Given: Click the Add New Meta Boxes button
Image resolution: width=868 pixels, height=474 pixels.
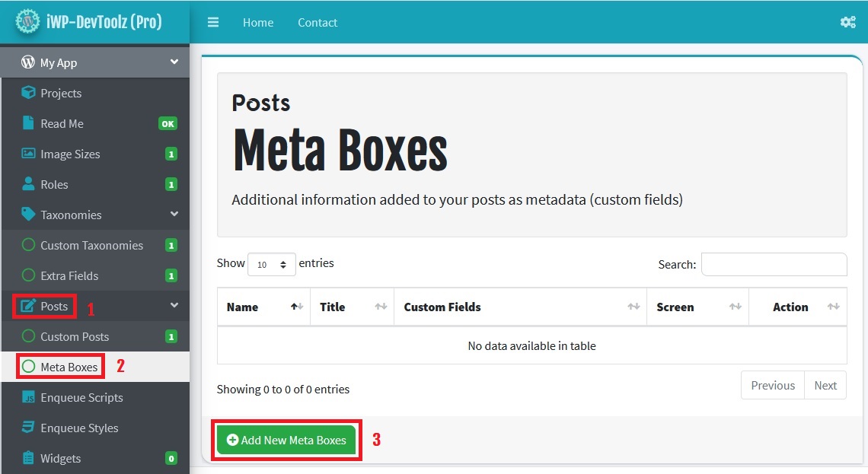Looking at the screenshot, I should pos(286,440).
